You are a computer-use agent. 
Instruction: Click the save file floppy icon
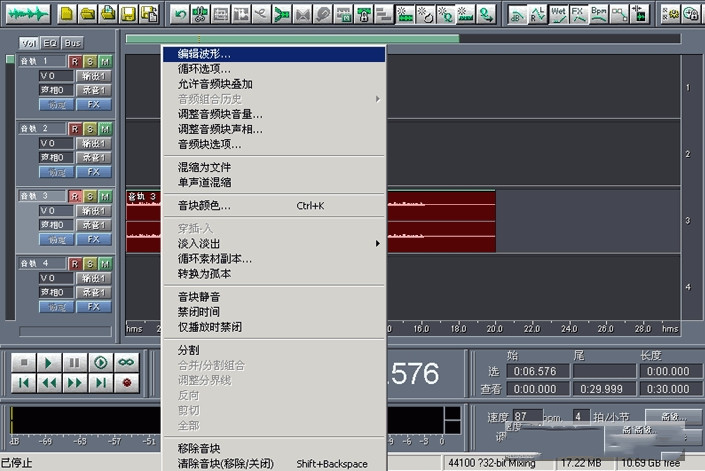point(128,14)
